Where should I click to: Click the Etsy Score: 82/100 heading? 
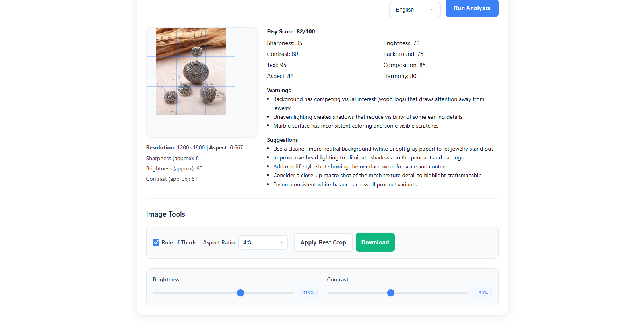coord(291,31)
